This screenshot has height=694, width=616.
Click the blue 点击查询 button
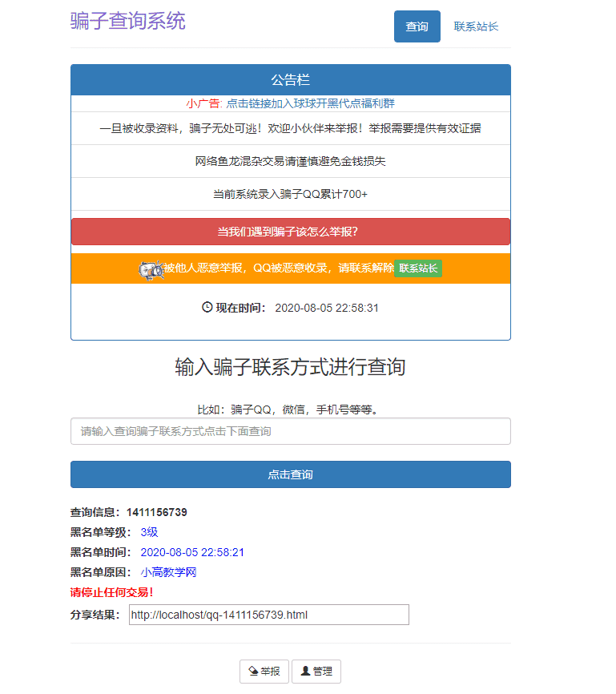pos(290,474)
